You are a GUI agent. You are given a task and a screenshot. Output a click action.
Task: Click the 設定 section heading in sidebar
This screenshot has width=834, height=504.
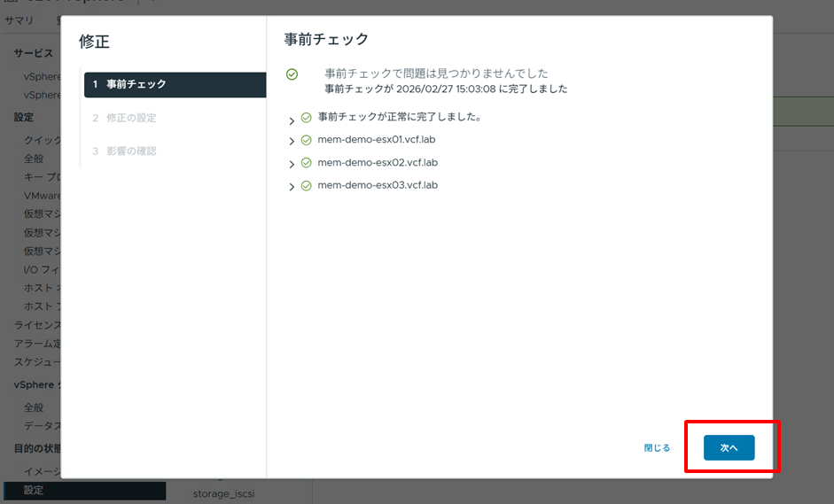(24, 118)
